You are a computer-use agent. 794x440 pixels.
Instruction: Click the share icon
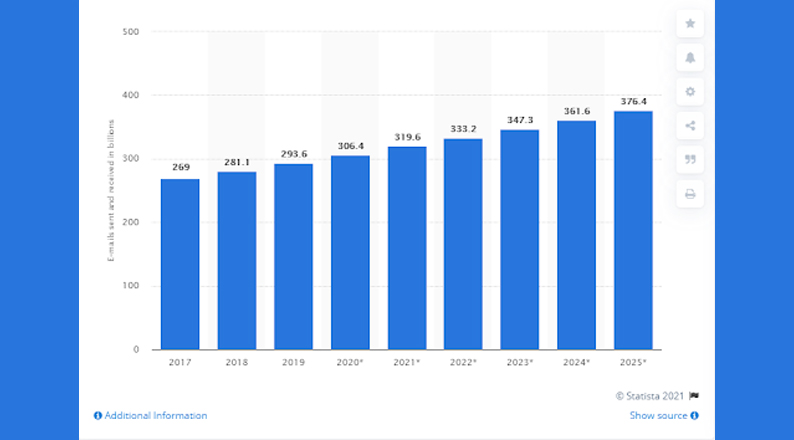pos(690,126)
